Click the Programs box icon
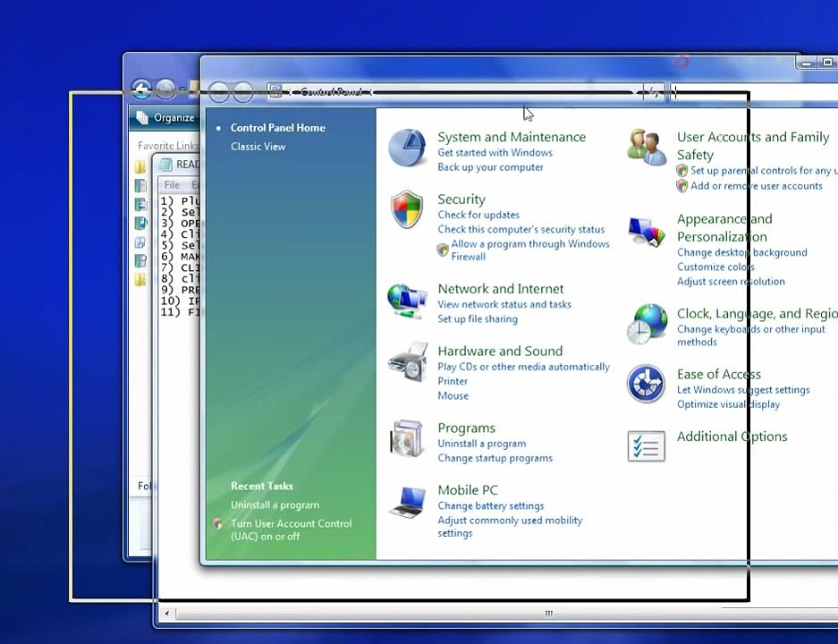The height and width of the screenshot is (644, 838). pyautogui.click(x=407, y=439)
